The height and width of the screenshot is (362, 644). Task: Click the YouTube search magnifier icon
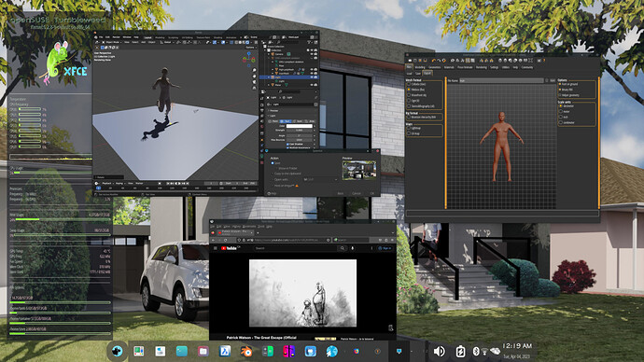click(343, 248)
